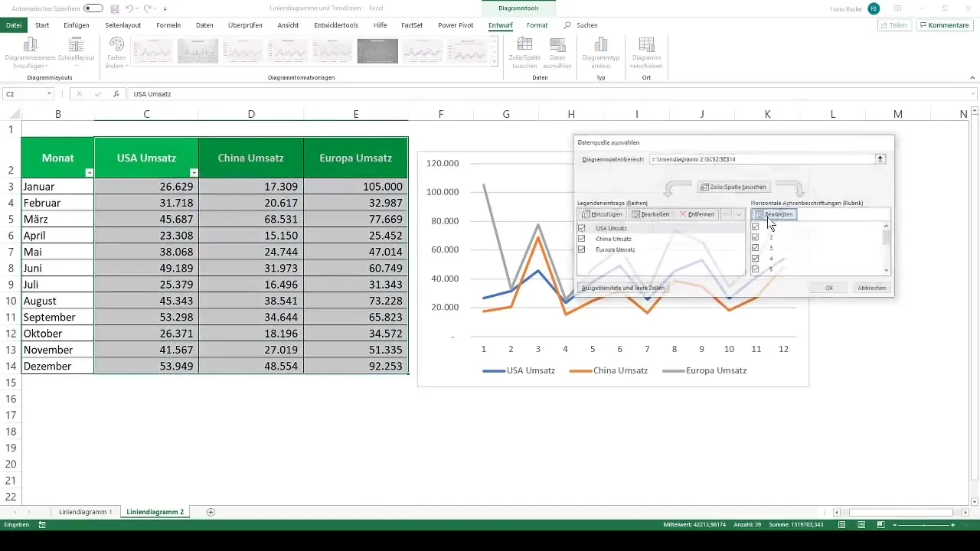Confirm dialog with OK button
Screen dimensions: 980x551
point(828,288)
